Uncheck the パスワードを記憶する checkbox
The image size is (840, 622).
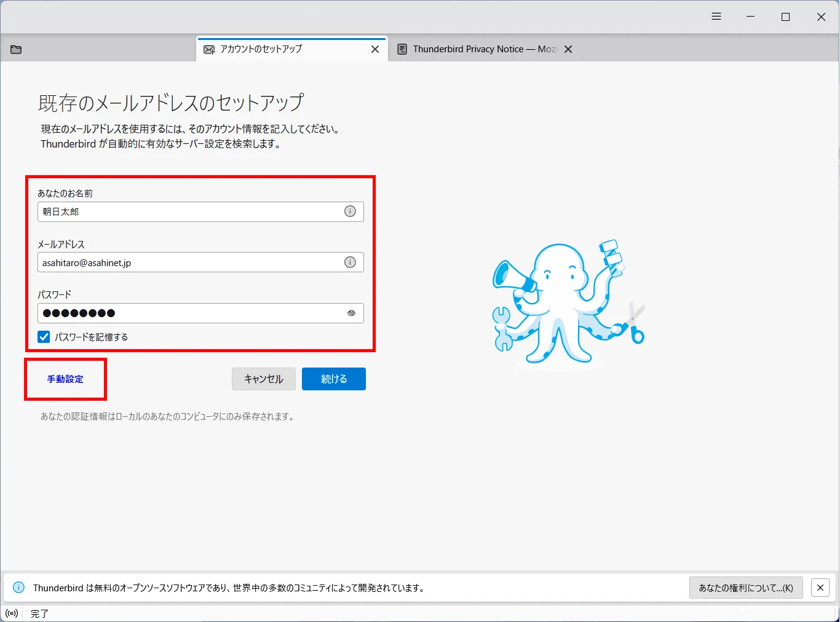tap(44, 337)
